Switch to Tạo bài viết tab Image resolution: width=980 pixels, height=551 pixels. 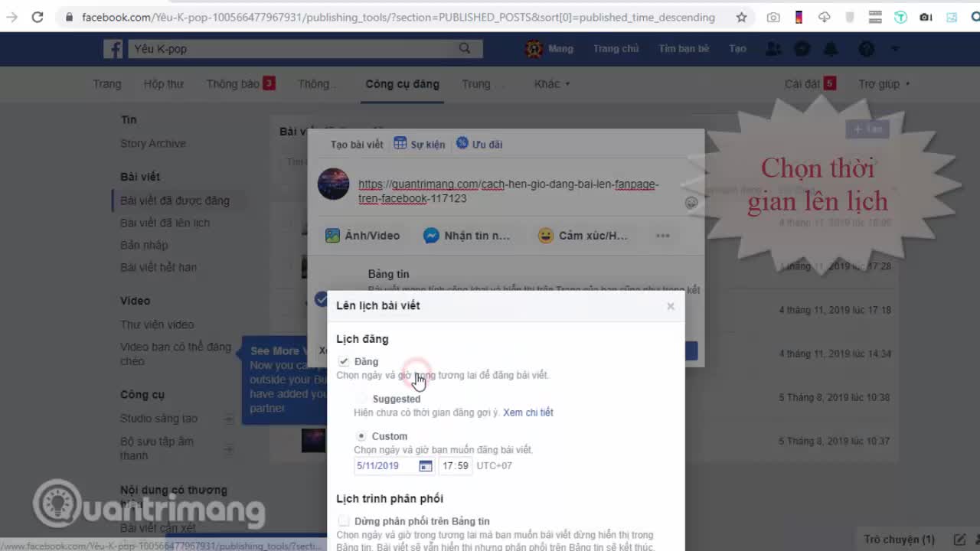tap(357, 144)
